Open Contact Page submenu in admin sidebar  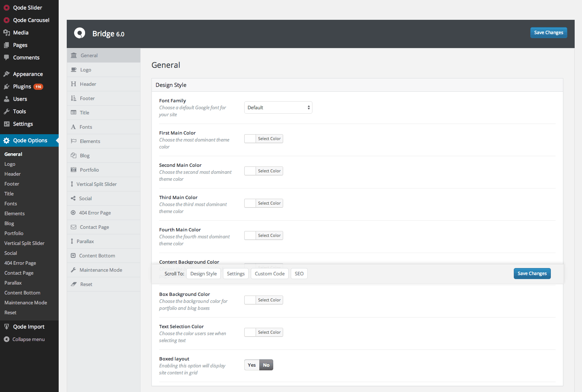point(19,273)
